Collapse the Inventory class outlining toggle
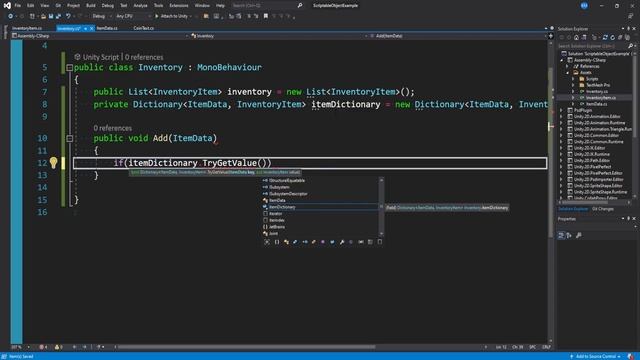 (x=70, y=68)
